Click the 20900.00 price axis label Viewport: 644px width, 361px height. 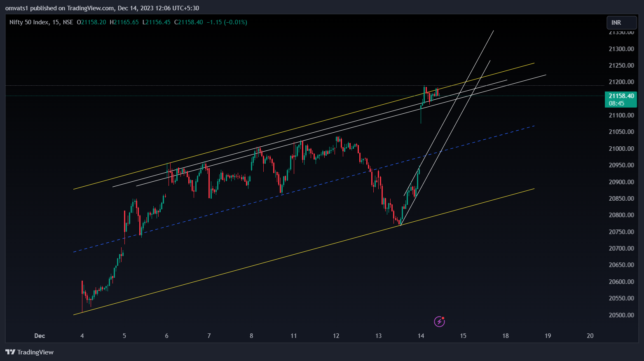621,182
